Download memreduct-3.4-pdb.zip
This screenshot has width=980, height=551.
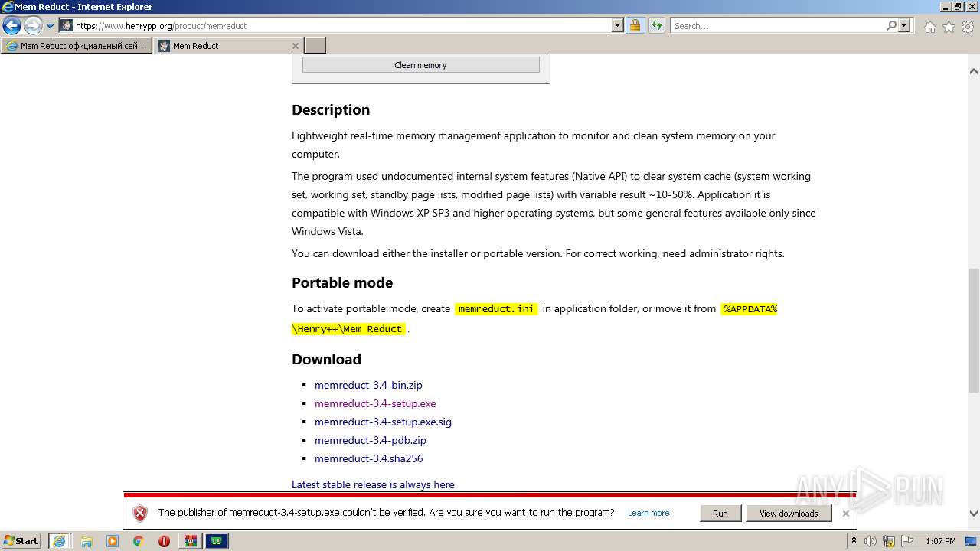(x=371, y=440)
